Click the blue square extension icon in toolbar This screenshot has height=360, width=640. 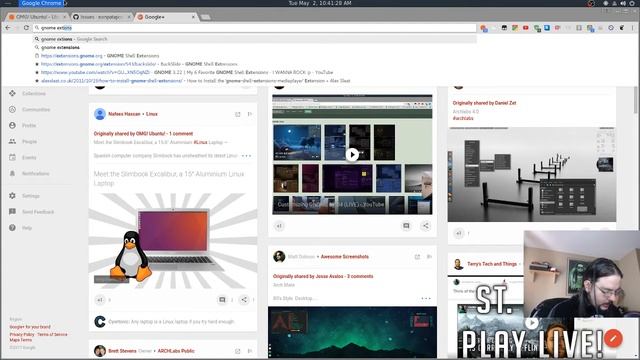point(547,28)
